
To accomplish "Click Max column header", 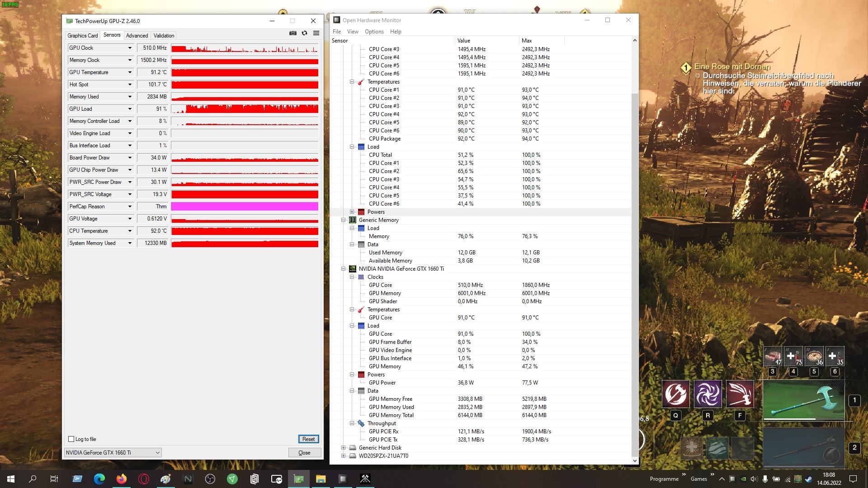I will pos(542,41).
